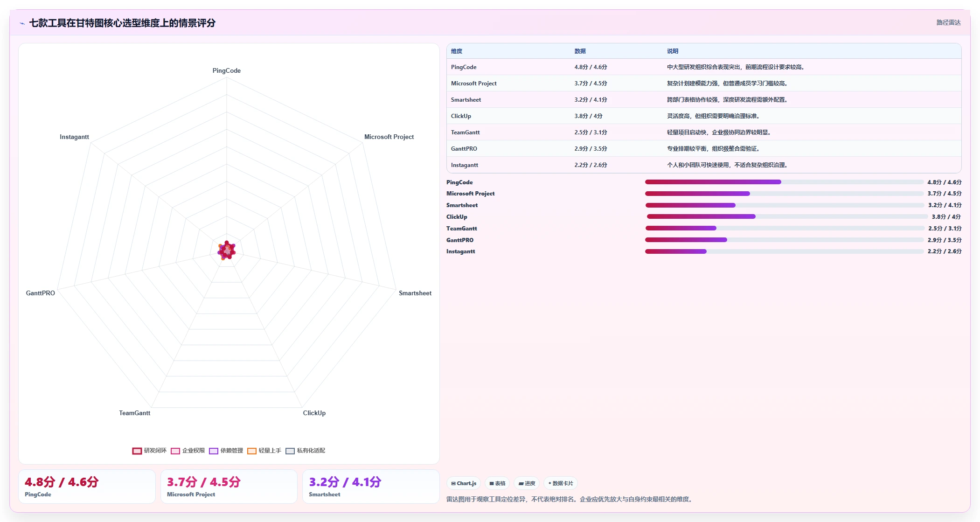980x522 pixels.
Task: Click table cell 2.5分 / 3.1分
Action: click(x=591, y=132)
